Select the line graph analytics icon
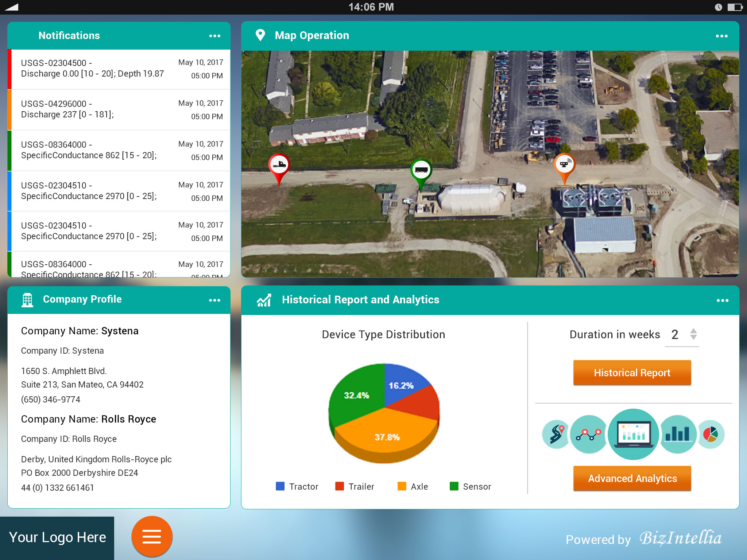747x560 pixels. 588,434
